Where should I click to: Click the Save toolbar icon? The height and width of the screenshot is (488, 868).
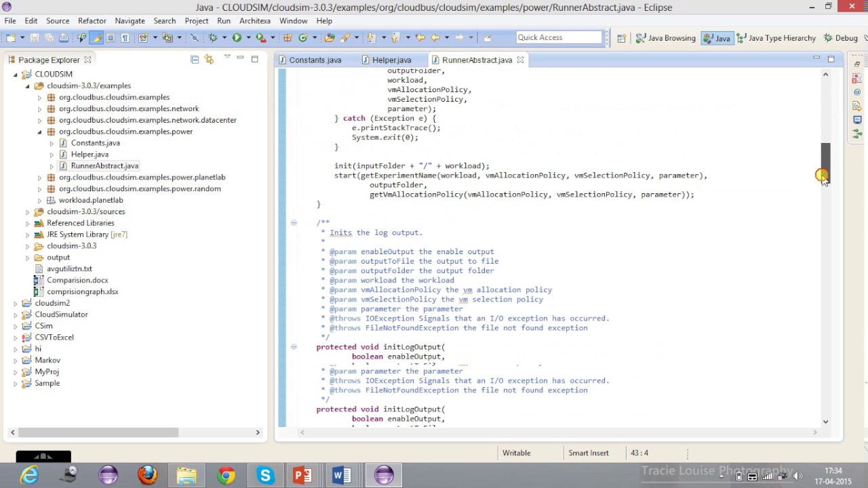35,37
